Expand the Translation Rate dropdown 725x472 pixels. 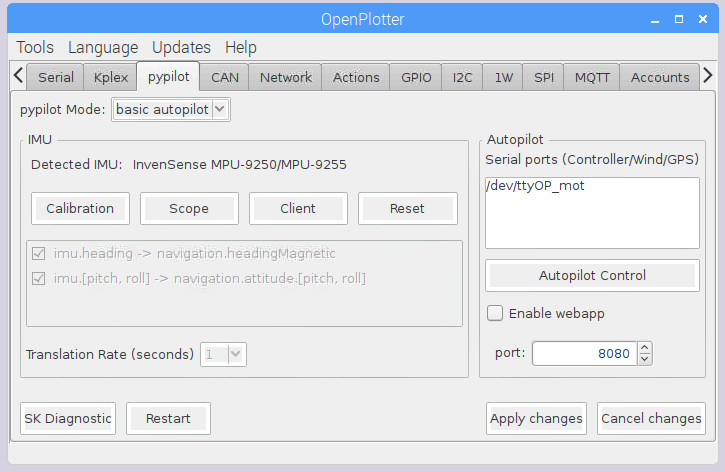[x=223, y=355]
